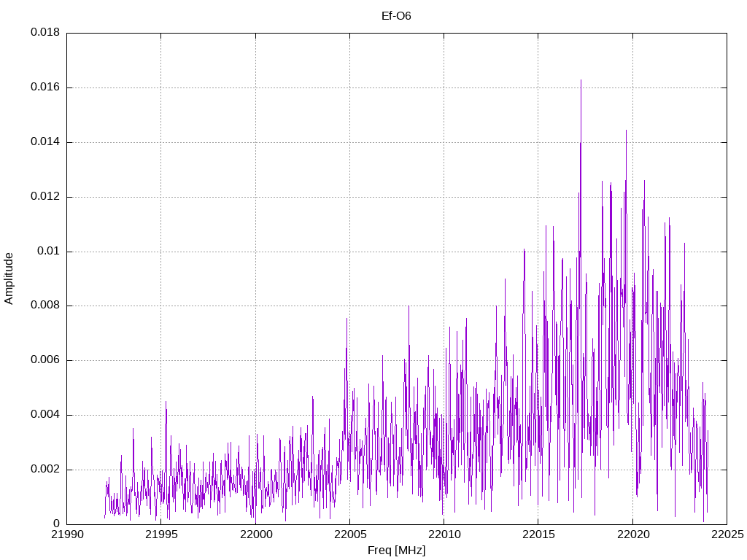
Task: Click the 22015 x-axis tick label
Action: point(538,534)
